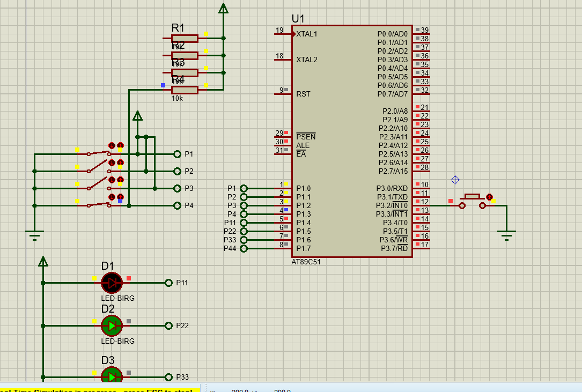Click the power terminal arrow above the switches
The width and height of the screenshot is (582, 392).
[137, 115]
